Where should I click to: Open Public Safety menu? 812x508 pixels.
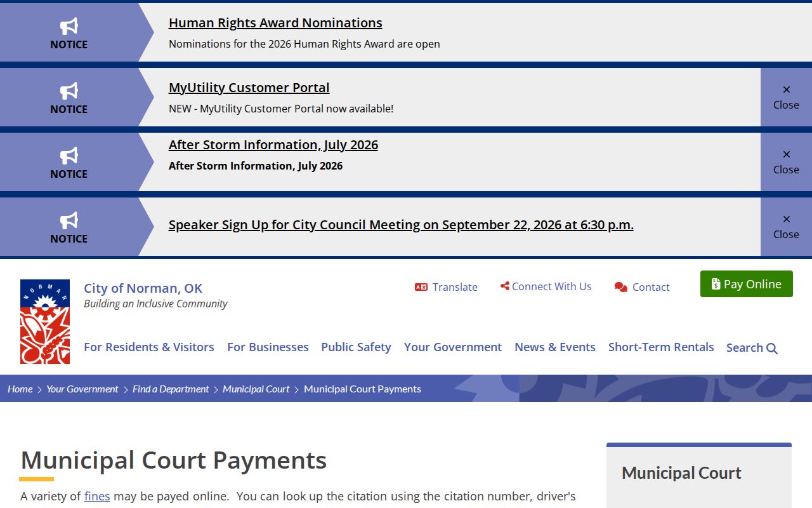click(356, 347)
